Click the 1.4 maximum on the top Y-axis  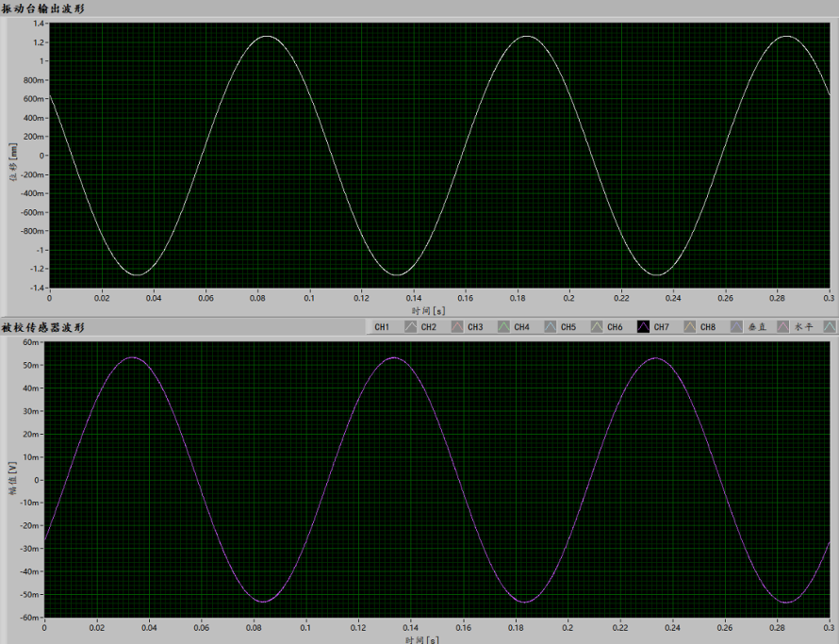(x=39, y=23)
